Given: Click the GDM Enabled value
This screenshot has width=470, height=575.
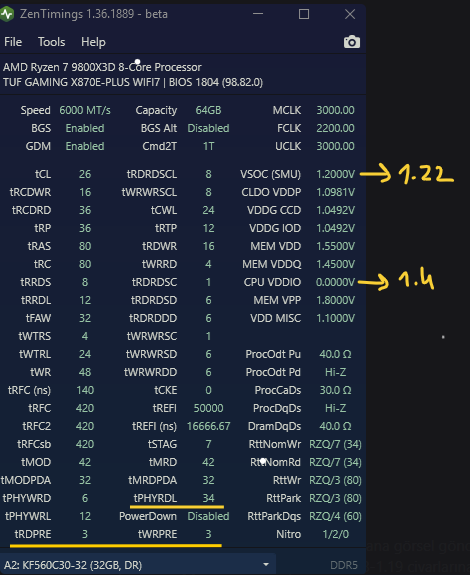Looking at the screenshot, I should tap(85, 146).
